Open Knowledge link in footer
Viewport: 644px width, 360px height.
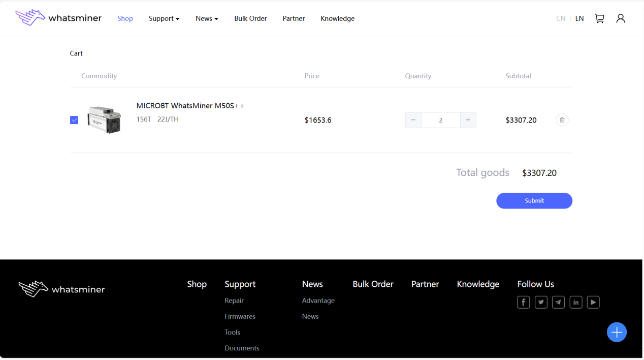478,284
